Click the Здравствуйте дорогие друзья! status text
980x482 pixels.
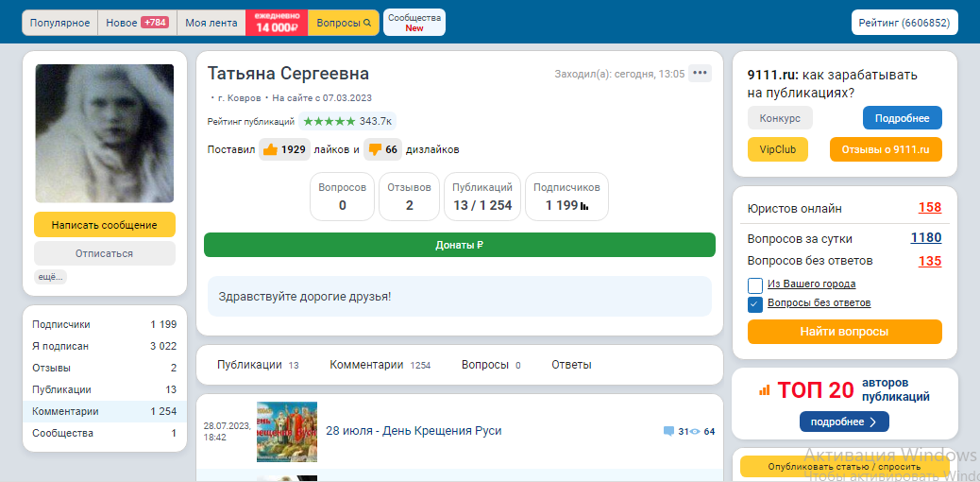point(305,296)
